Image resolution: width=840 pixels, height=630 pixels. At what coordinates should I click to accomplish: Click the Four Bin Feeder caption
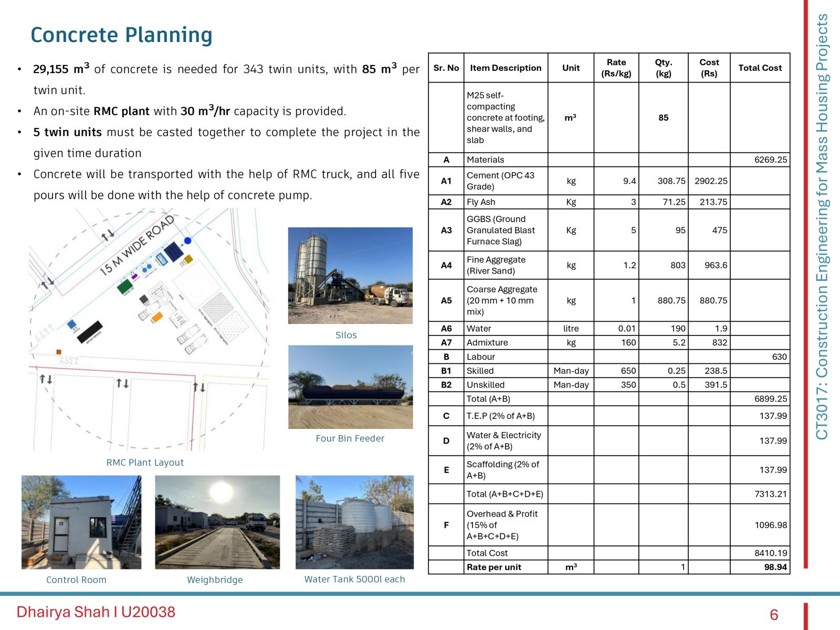coord(350,438)
